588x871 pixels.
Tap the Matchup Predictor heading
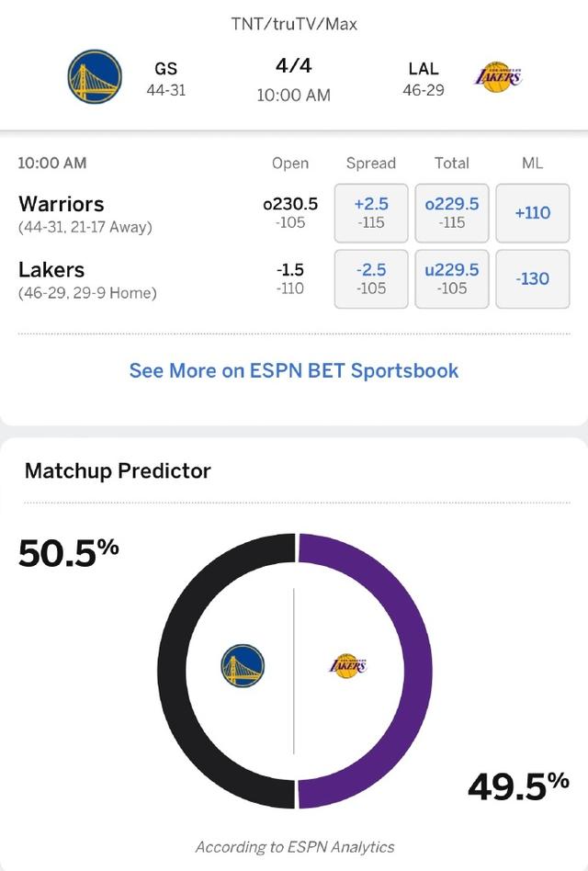tap(118, 471)
